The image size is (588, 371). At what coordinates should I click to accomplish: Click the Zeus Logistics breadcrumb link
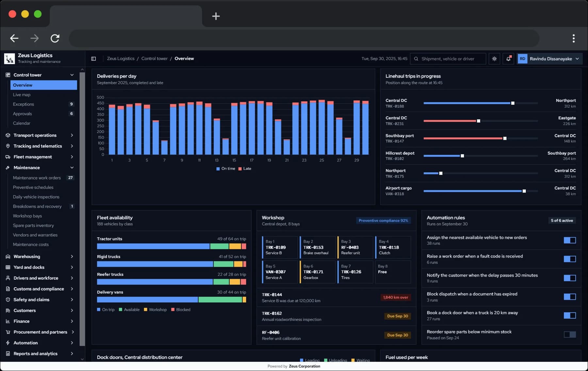[x=121, y=59]
